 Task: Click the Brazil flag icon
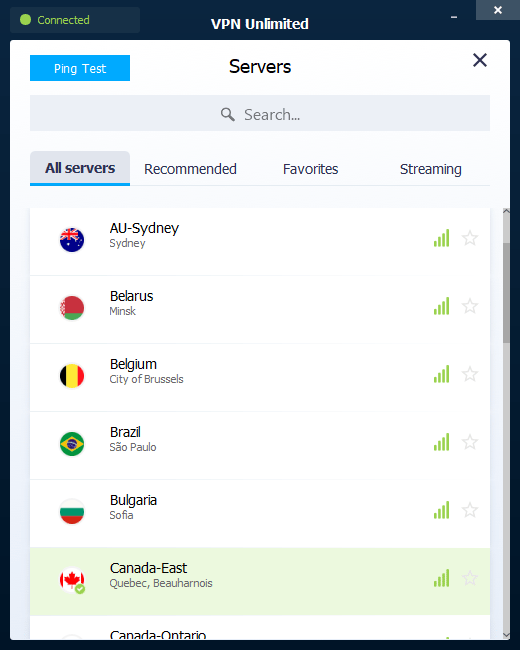click(x=72, y=444)
